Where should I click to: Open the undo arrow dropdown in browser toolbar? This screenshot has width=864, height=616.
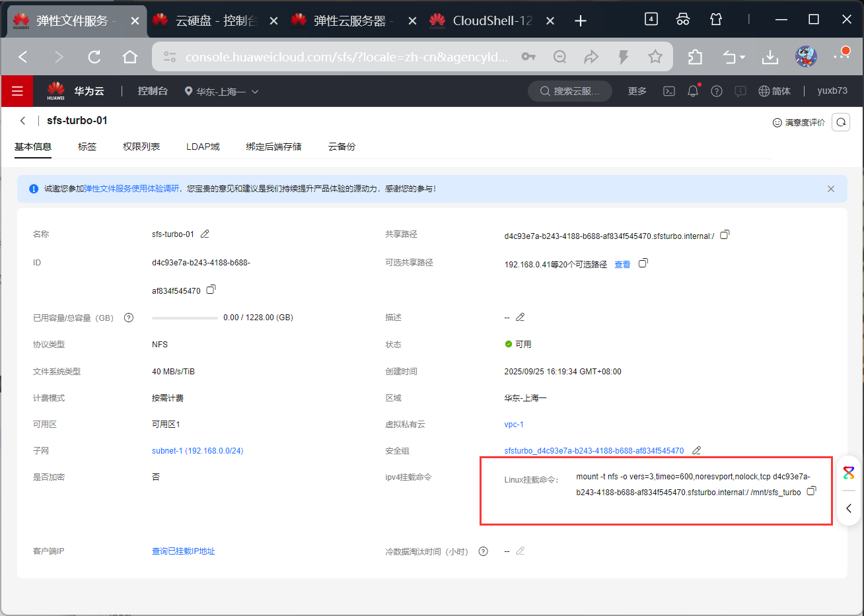pos(733,57)
